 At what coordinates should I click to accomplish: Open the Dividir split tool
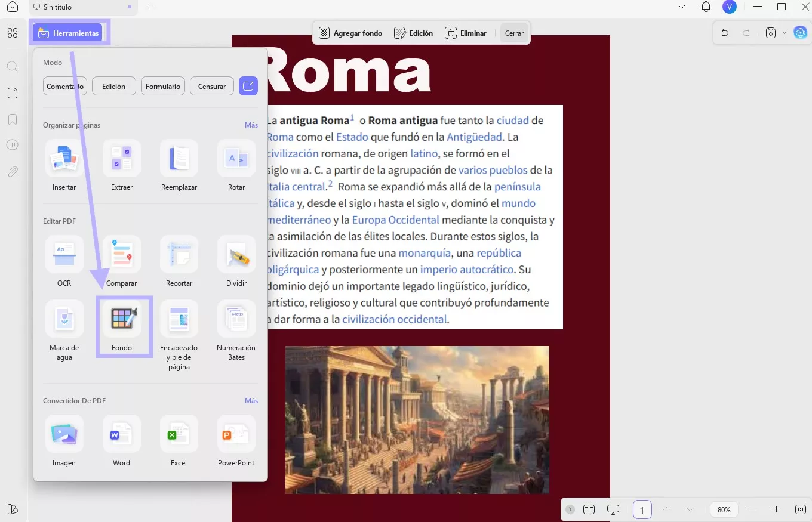coord(236,261)
